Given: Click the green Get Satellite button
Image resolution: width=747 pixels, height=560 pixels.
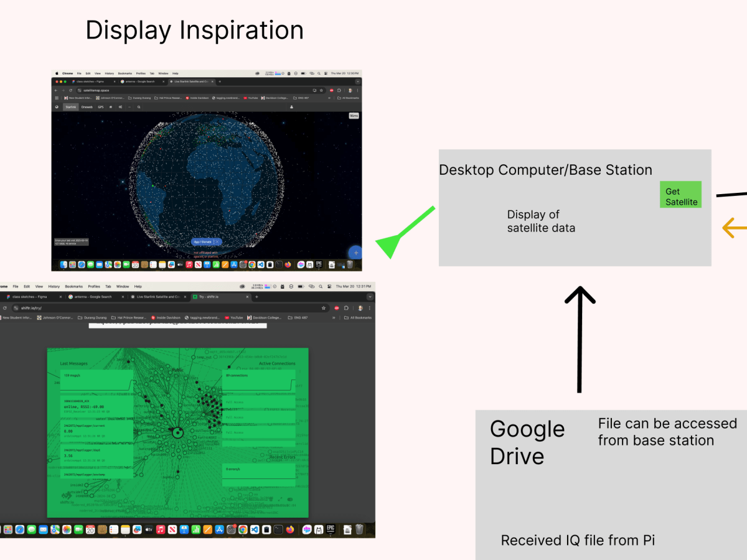Looking at the screenshot, I should [680, 194].
